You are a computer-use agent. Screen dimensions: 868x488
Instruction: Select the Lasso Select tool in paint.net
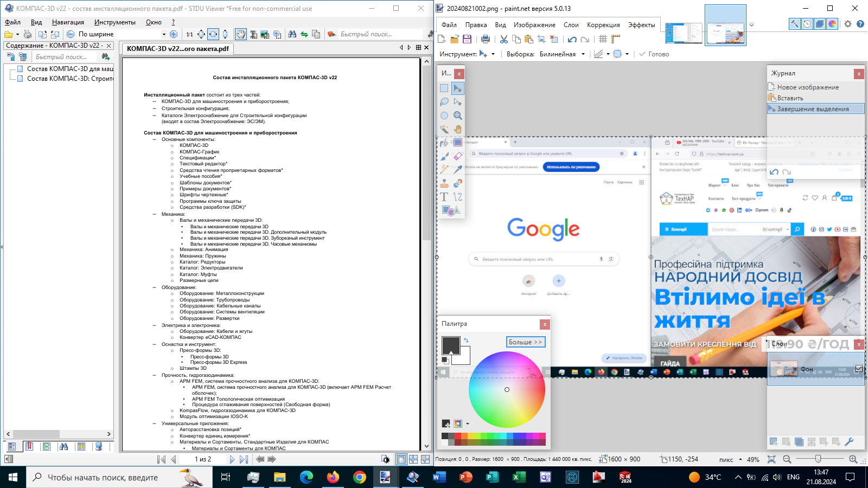point(444,102)
